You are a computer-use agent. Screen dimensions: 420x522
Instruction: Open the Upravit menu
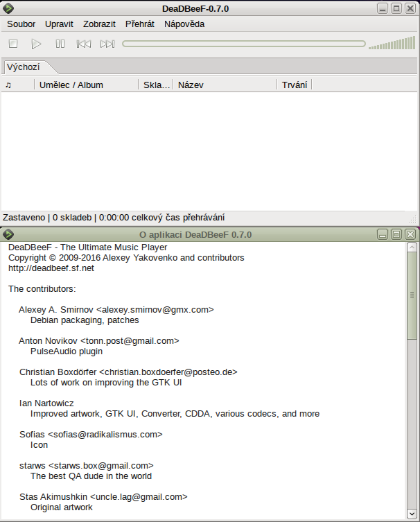click(x=59, y=24)
